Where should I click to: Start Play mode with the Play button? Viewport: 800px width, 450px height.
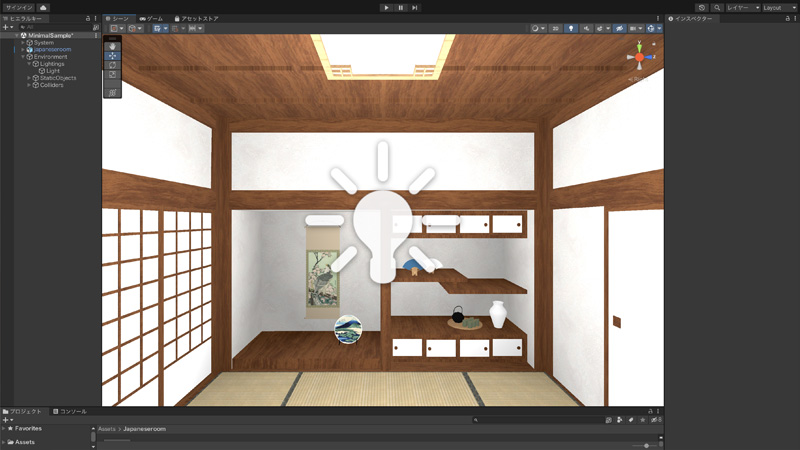pyautogui.click(x=386, y=8)
